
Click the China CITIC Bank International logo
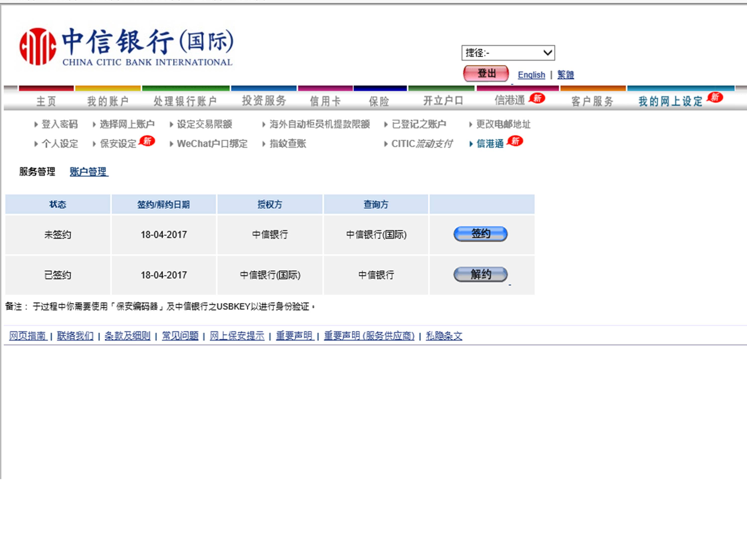(126, 47)
